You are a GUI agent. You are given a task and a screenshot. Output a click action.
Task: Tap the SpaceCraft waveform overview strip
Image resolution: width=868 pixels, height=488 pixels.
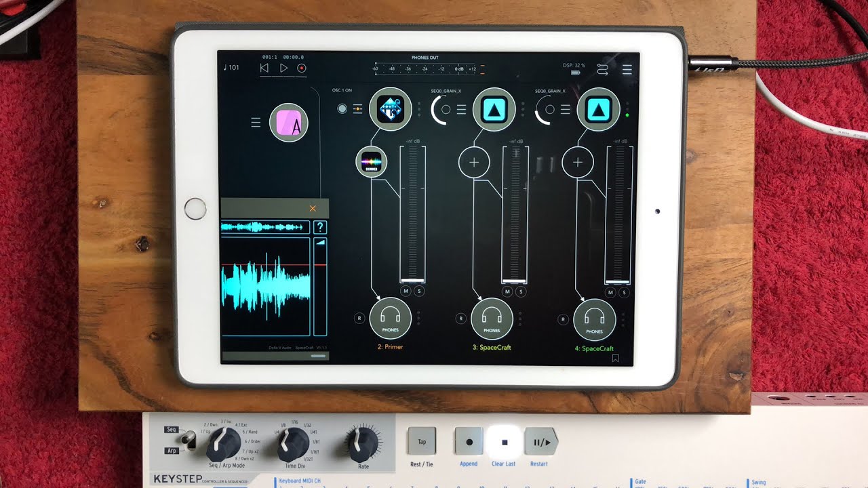(265, 227)
